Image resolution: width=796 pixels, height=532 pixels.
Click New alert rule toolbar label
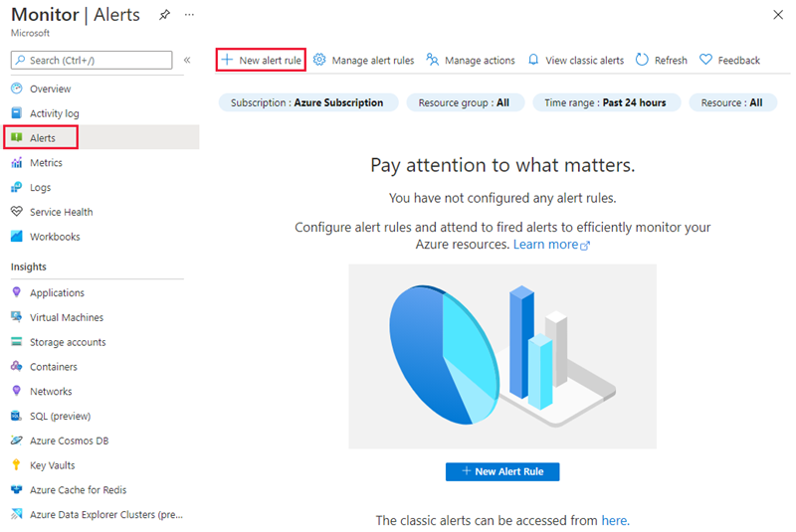[x=270, y=60]
